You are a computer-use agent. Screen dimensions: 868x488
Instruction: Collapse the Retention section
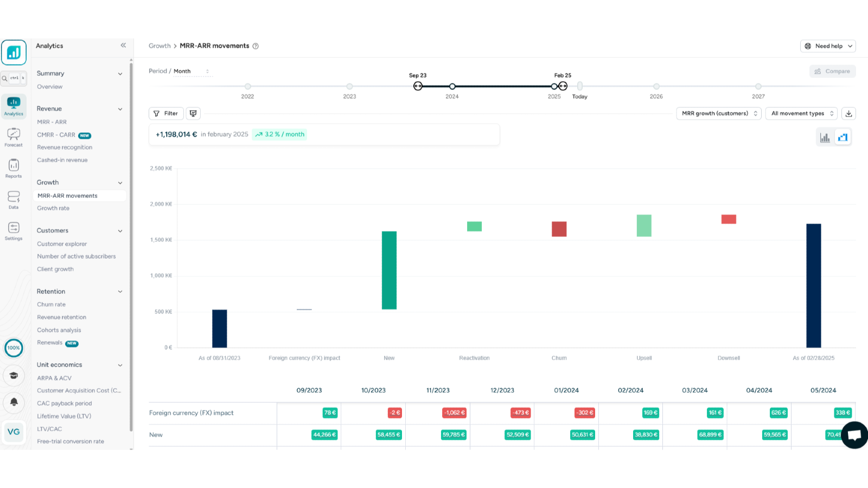coord(120,292)
